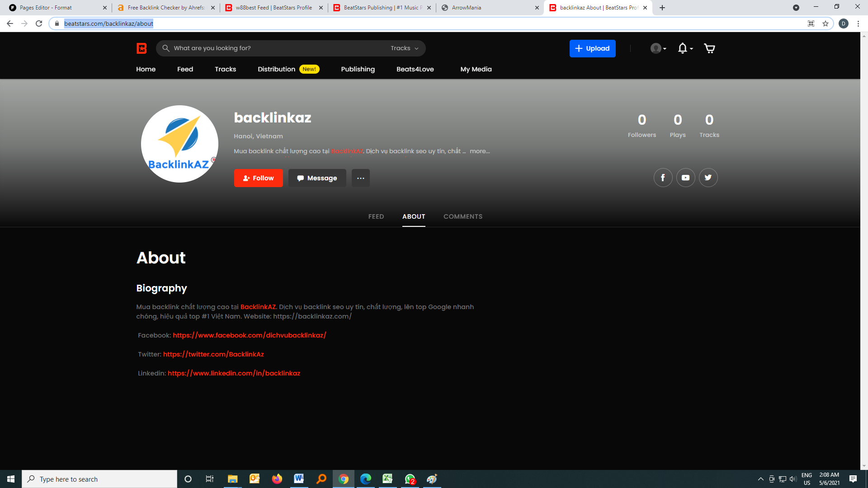Image resolution: width=868 pixels, height=488 pixels.
Task: Click the browser forward arrow
Action: (24, 23)
